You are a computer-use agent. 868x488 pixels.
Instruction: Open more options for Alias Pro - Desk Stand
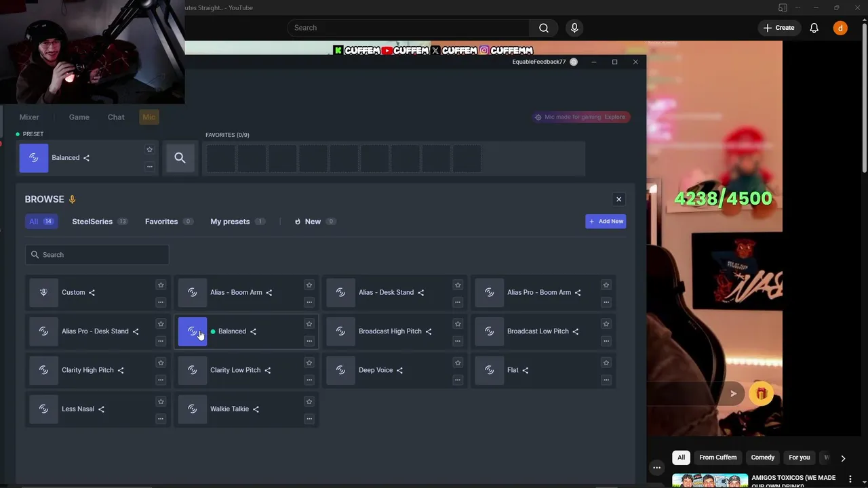[x=161, y=341]
